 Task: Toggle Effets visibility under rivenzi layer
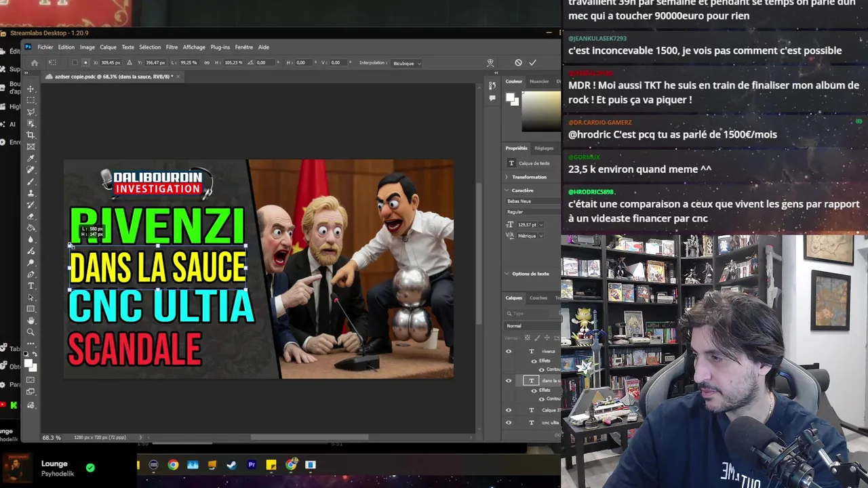(534, 361)
